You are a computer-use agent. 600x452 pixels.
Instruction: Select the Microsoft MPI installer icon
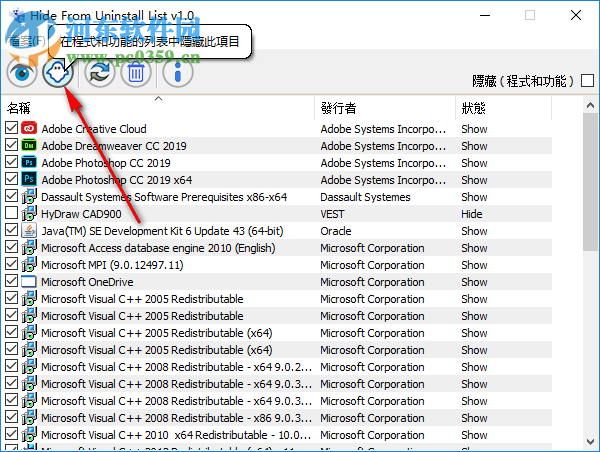(29, 264)
